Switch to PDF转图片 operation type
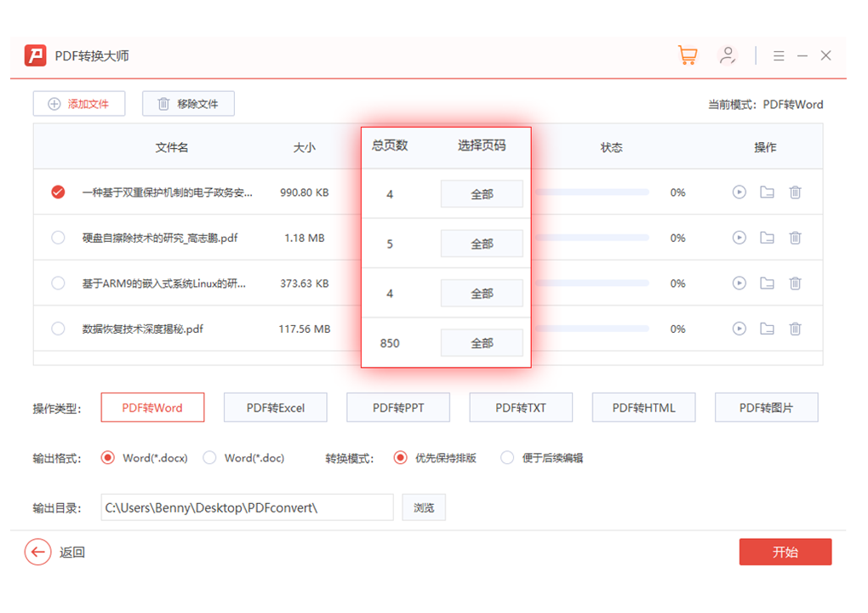 (x=766, y=408)
